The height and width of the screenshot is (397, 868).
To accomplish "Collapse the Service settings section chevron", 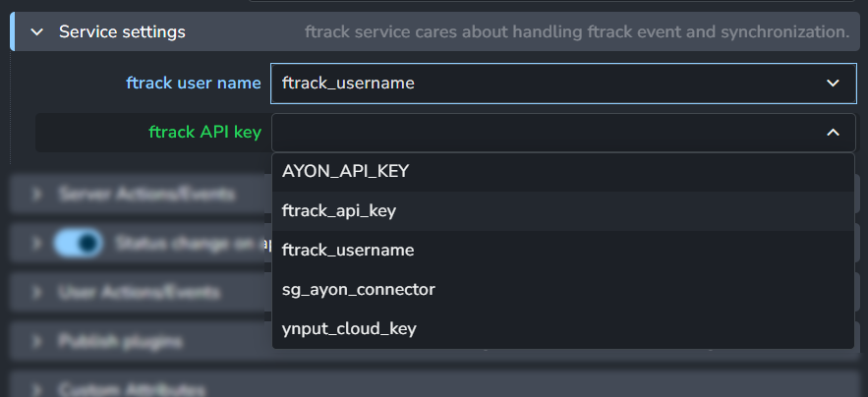I will 37,32.
